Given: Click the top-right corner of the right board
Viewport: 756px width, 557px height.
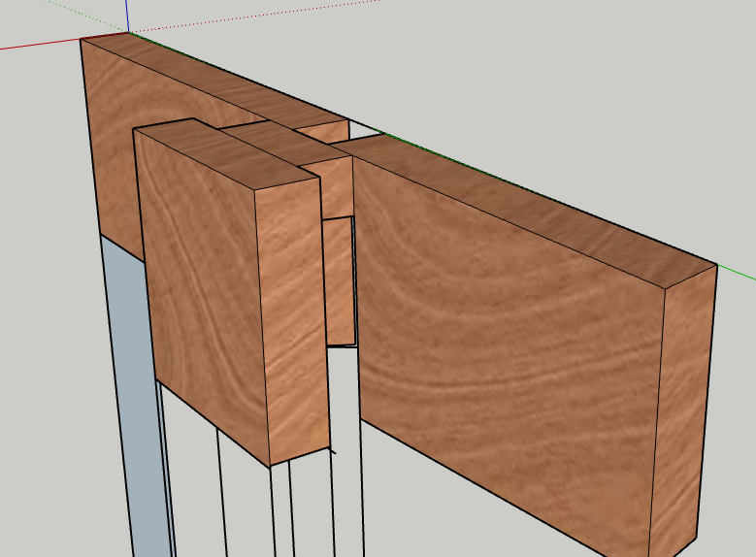Looking at the screenshot, I should coord(716,265).
